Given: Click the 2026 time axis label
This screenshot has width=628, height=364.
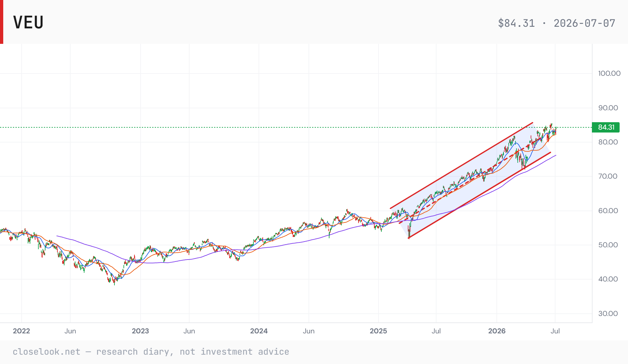Looking at the screenshot, I should [497, 331].
